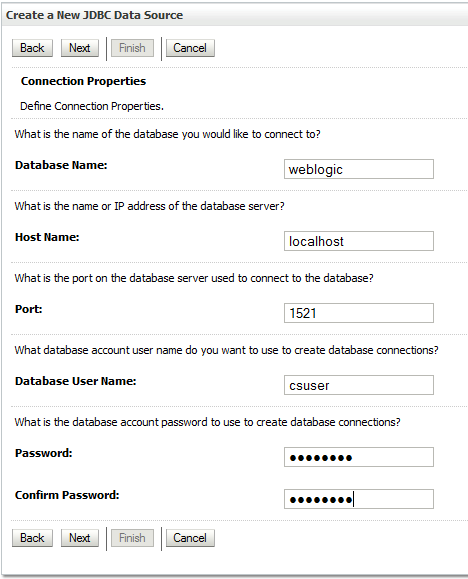Click the disabled Finish button at top
The image size is (468, 579).
point(132,48)
